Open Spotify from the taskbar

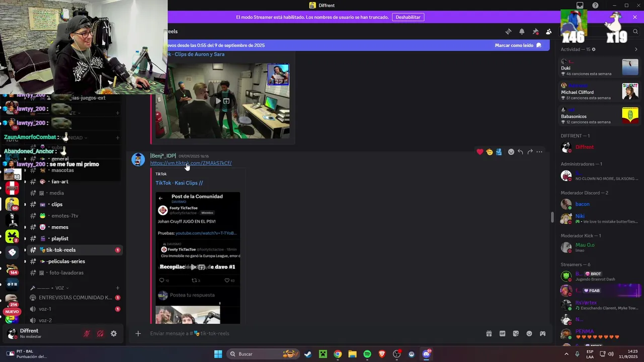click(367, 354)
